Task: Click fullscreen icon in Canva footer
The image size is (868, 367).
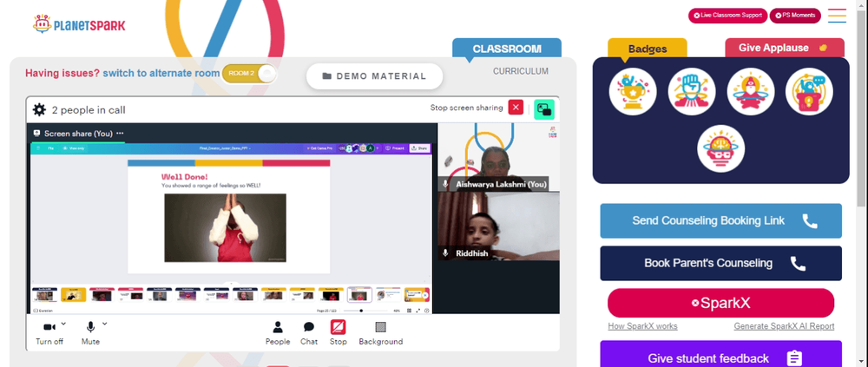Action: (x=418, y=311)
